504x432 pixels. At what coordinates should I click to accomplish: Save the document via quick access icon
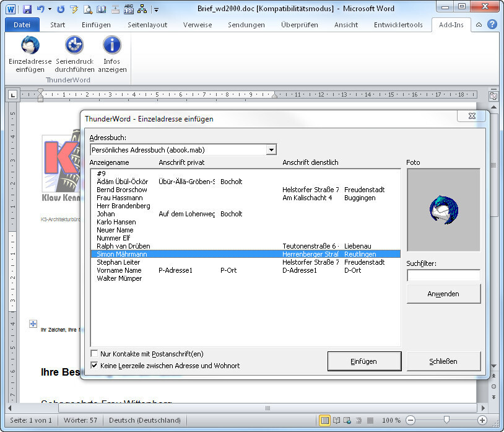27,9
